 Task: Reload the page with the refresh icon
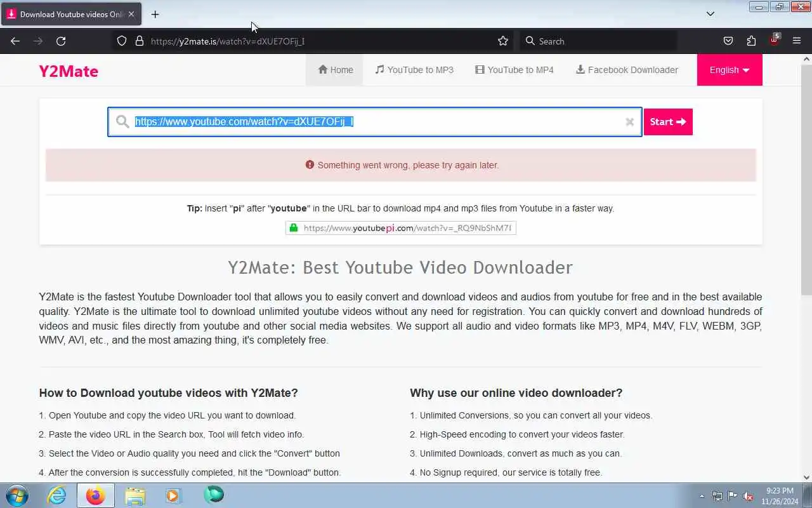[x=61, y=41]
